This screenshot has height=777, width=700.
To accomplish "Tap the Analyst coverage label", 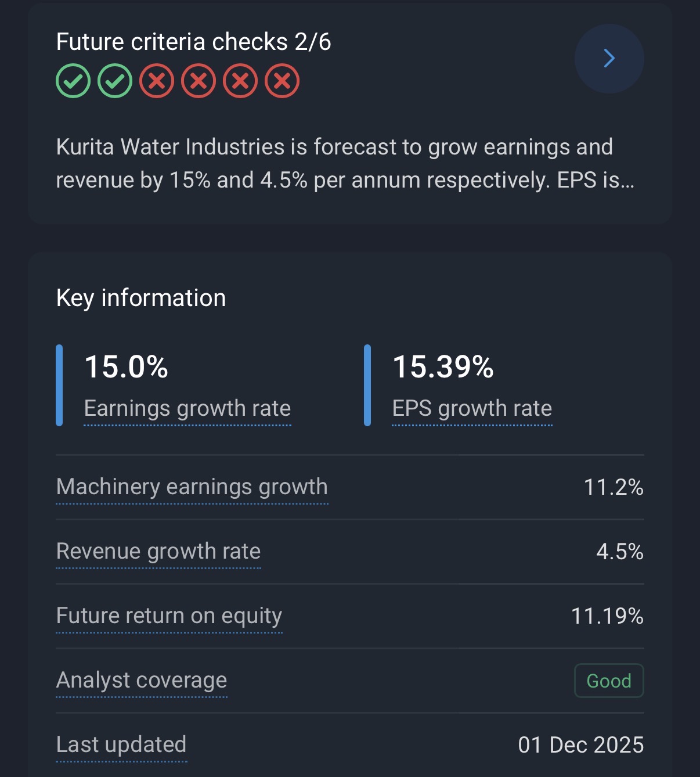I will 142,680.
